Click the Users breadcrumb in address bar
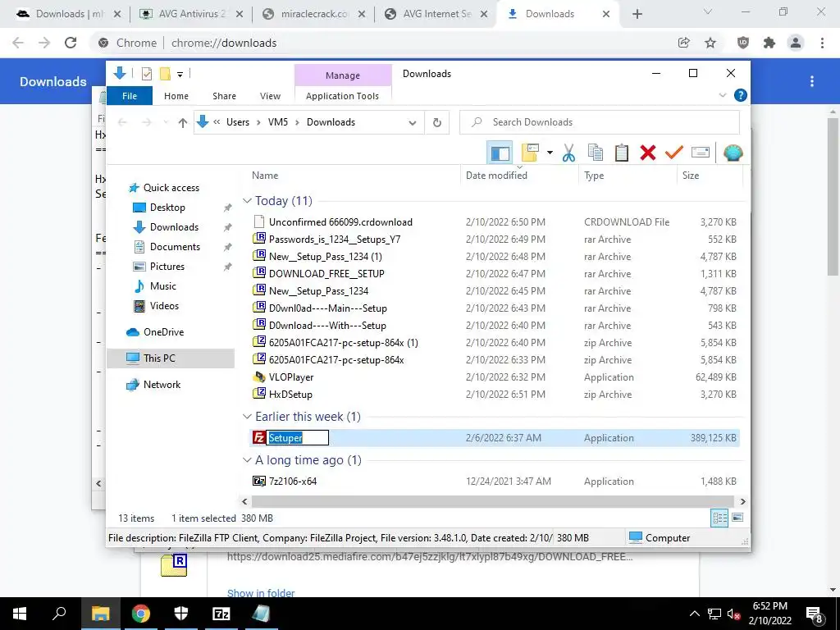The width and height of the screenshot is (840, 630). click(x=238, y=122)
